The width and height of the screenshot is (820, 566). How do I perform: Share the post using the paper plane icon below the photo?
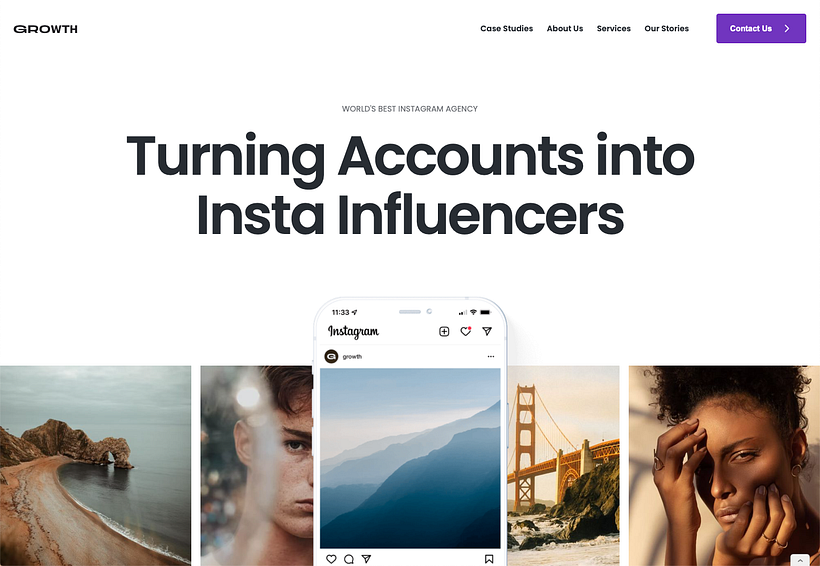coord(367,559)
